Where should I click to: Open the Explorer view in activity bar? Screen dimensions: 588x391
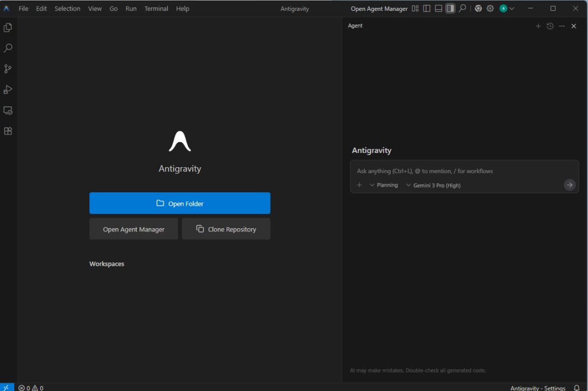tap(8, 28)
